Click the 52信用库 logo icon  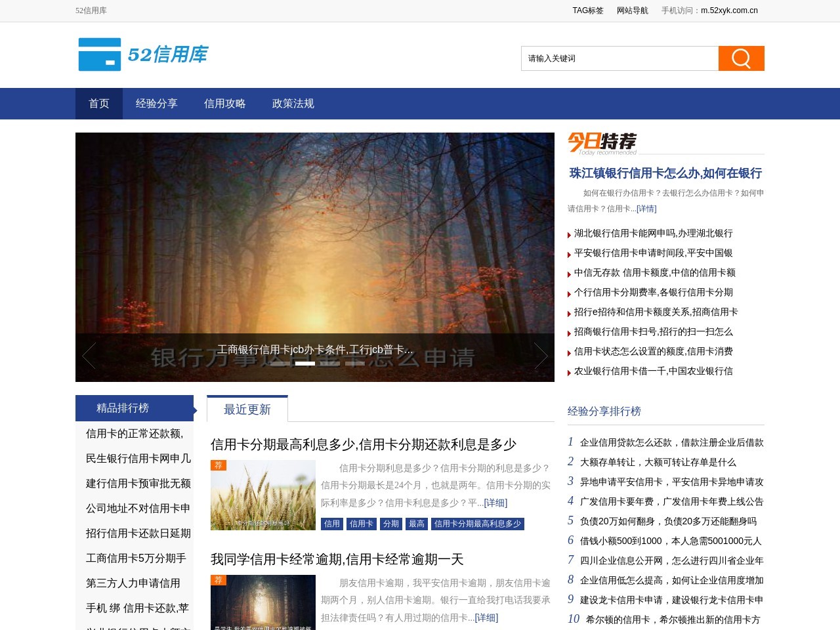point(98,55)
